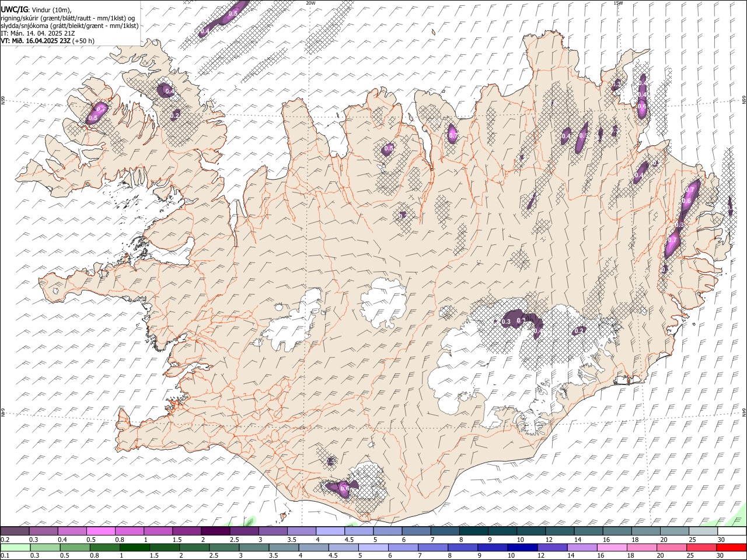The width and height of the screenshot is (747, 560).
Task: Click the lower scale bright red swatch starting at 30
Action: pyautogui.click(x=731, y=548)
